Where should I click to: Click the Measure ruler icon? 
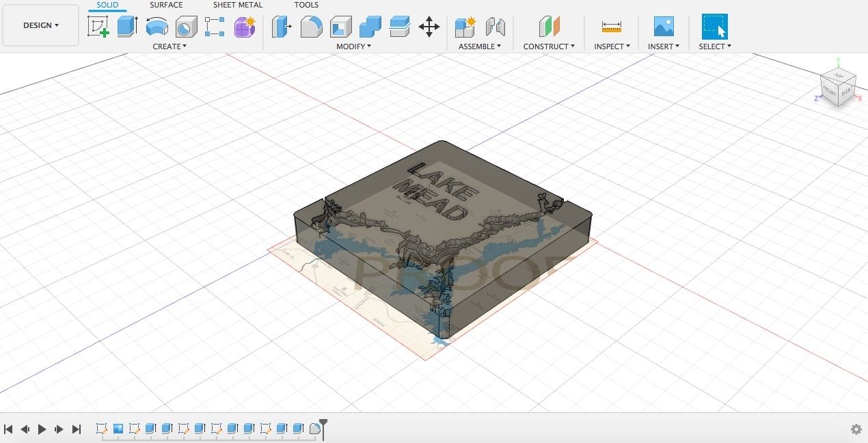tap(611, 27)
